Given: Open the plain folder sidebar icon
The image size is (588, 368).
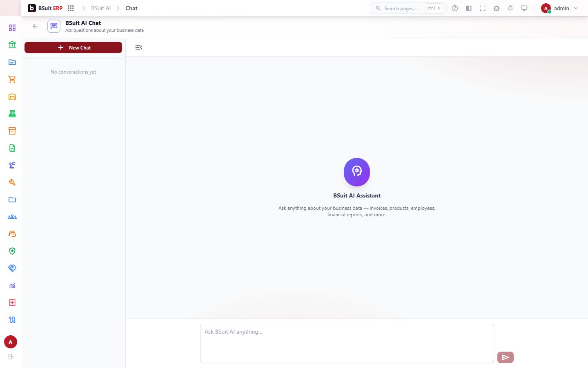Looking at the screenshot, I should [12, 200].
